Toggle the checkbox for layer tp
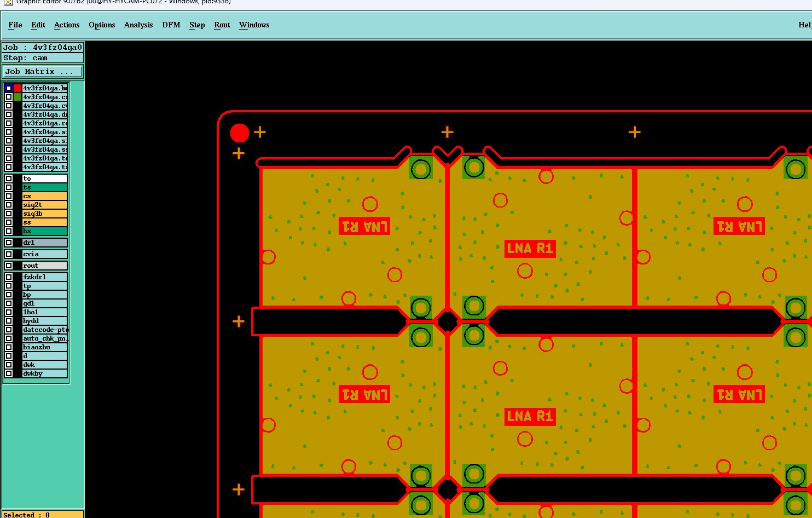This screenshot has width=812, height=518. [9, 286]
